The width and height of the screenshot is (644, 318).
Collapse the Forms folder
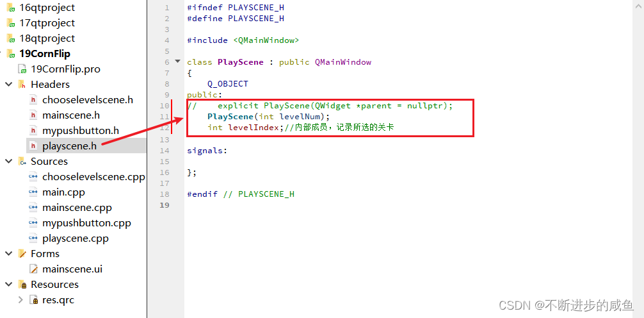point(8,253)
